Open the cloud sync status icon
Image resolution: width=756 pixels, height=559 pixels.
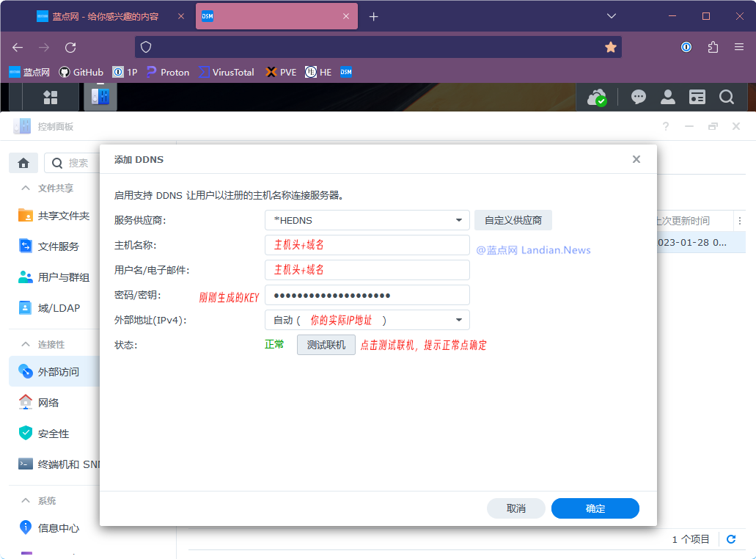tap(597, 98)
